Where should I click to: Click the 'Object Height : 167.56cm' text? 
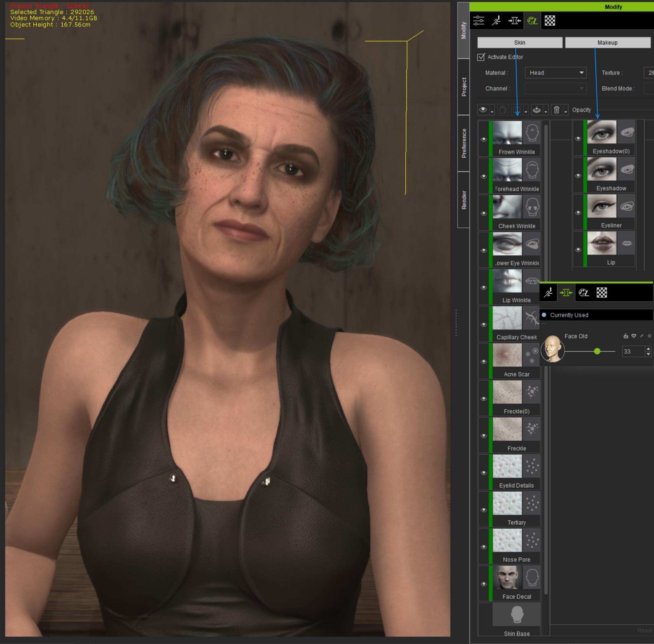pyautogui.click(x=50, y=24)
